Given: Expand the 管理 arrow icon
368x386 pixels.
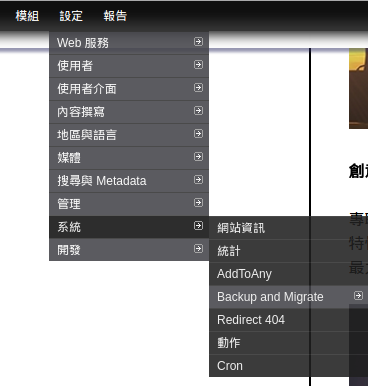Looking at the screenshot, I should point(198,202).
